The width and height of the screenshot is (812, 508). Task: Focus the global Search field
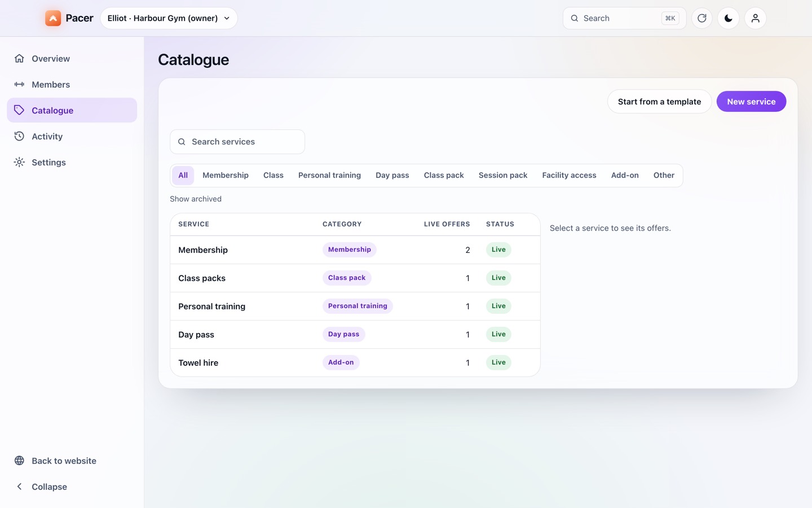click(624, 18)
